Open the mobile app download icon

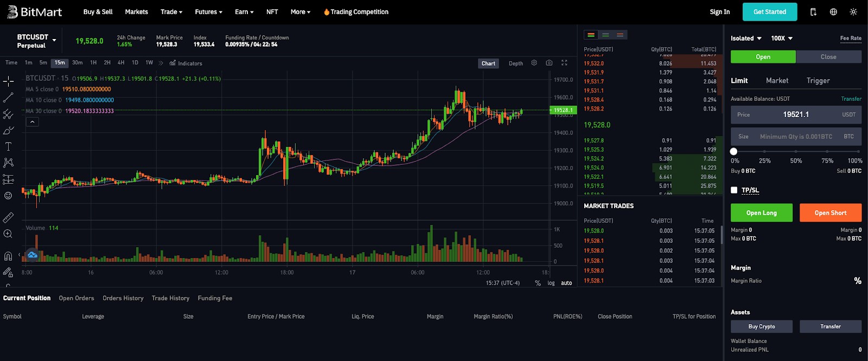[813, 12]
